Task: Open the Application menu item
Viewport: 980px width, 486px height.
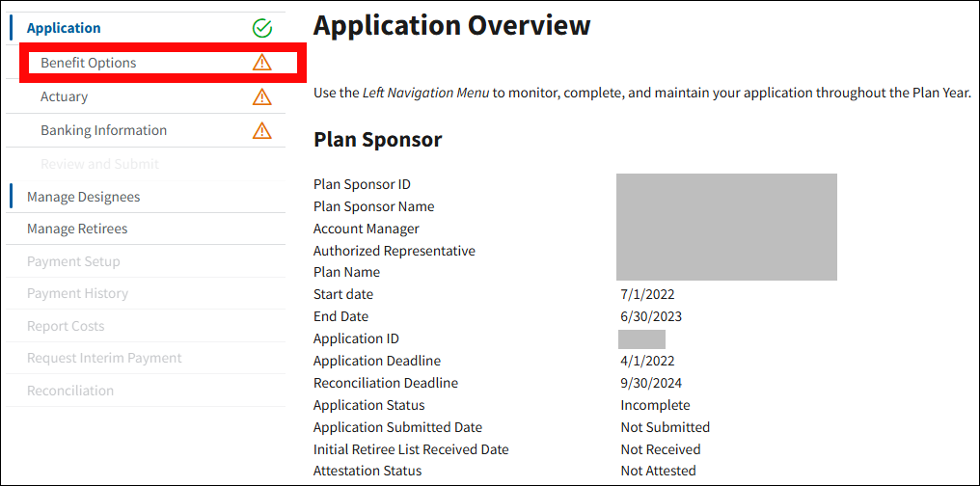Action: tap(64, 29)
